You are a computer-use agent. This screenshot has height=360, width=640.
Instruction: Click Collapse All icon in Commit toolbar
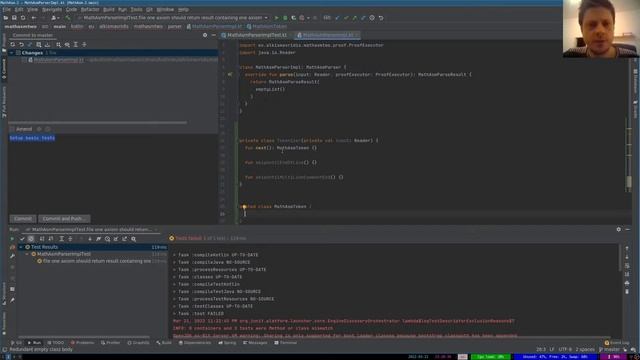[84, 44]
